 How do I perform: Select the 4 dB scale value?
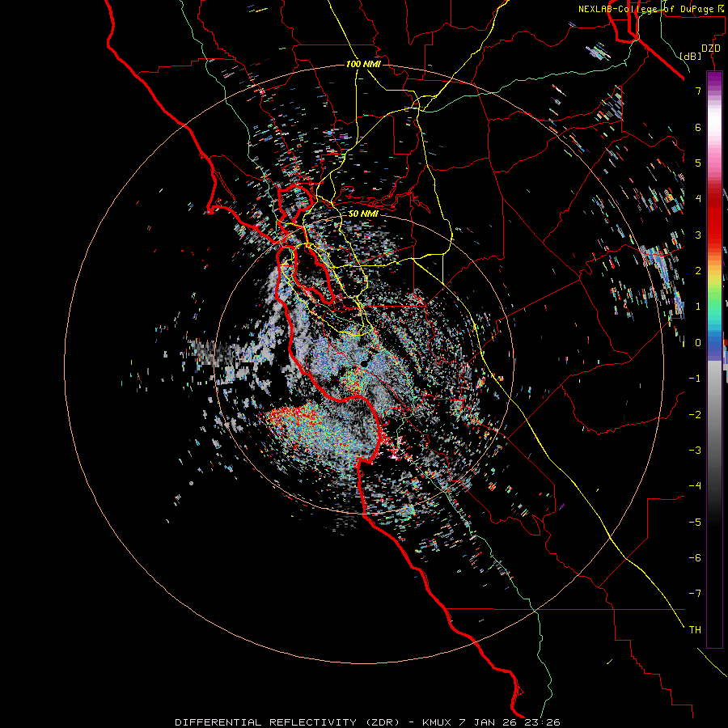pyautogui.click(x=698, y=199)
